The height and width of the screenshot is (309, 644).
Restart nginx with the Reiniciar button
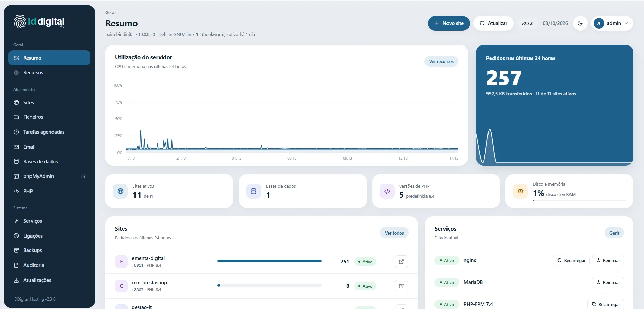click(608, 260)
